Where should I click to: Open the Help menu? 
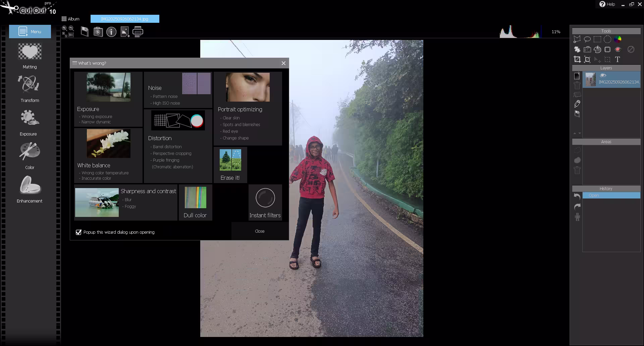[x=607, y=4]
